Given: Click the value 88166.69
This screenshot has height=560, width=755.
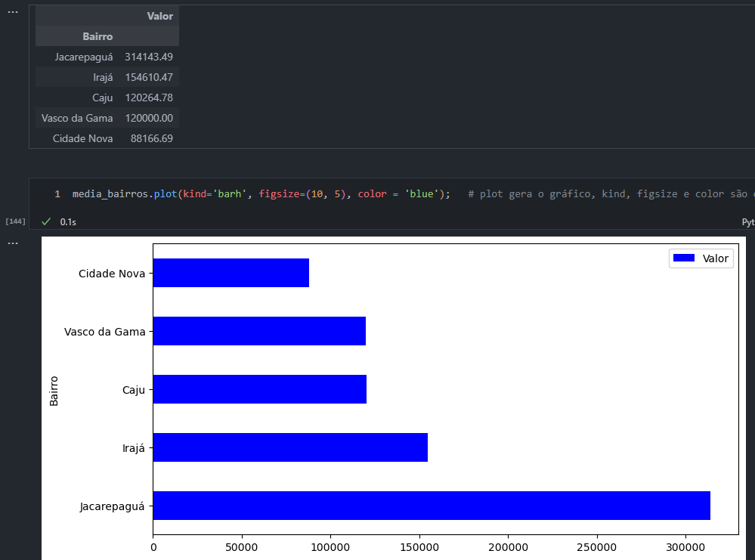Looking at the screenshot, I should 152,138.
